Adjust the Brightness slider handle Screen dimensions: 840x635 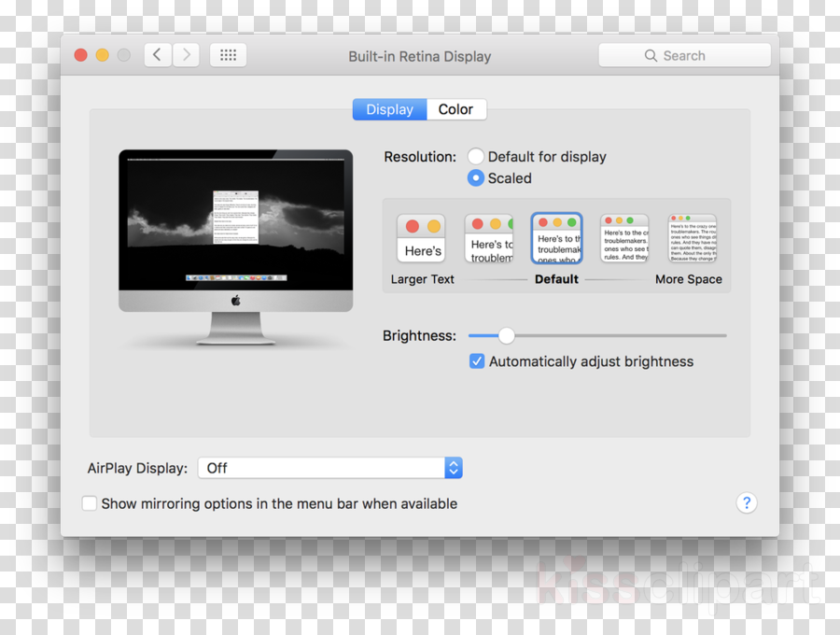(506, 335)
